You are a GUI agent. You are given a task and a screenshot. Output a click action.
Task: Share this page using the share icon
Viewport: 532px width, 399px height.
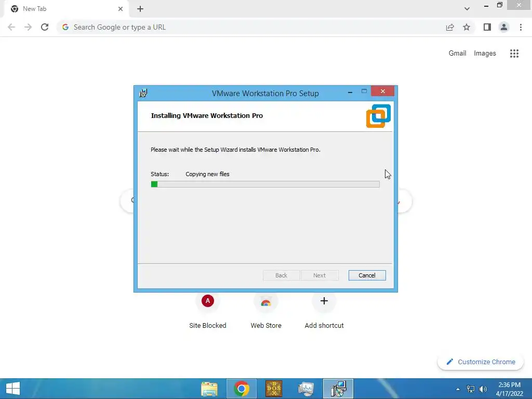[450, 27]
